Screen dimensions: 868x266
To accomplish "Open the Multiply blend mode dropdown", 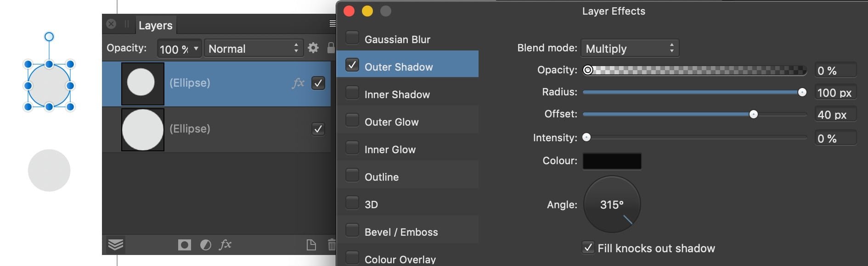I will 630,48.
